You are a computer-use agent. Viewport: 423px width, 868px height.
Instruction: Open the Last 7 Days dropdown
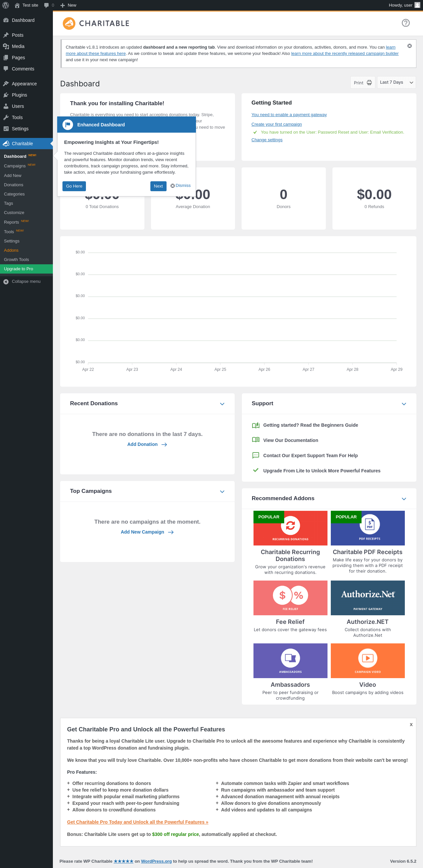(396, 83)
